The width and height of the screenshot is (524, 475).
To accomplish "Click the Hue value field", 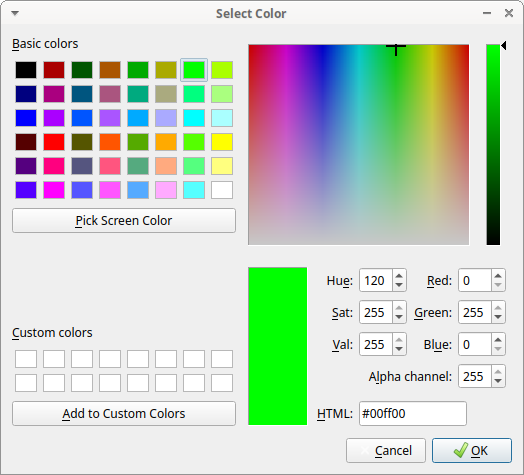I will (x=376, y=280).
